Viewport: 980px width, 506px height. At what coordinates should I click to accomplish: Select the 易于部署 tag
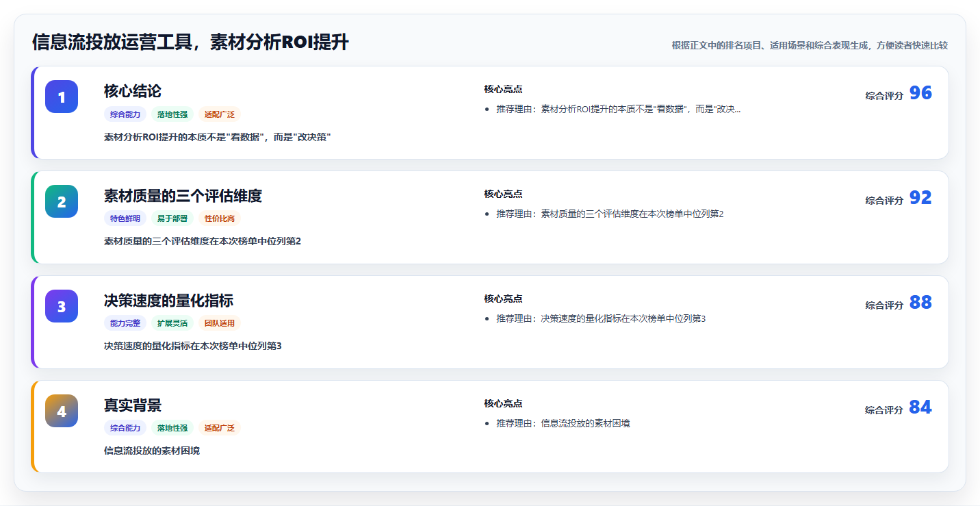click(x=172, y=218)
